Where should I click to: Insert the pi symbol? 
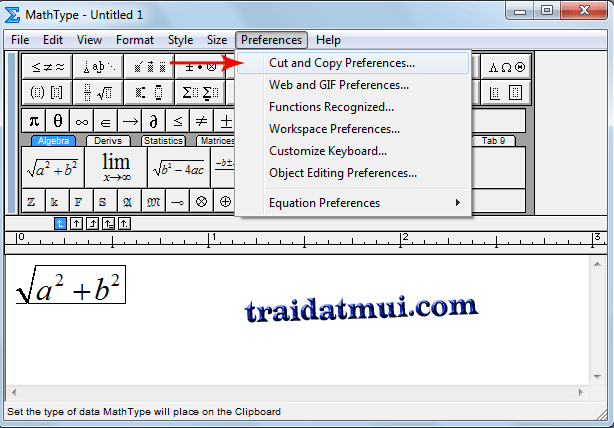pos(34,121)
